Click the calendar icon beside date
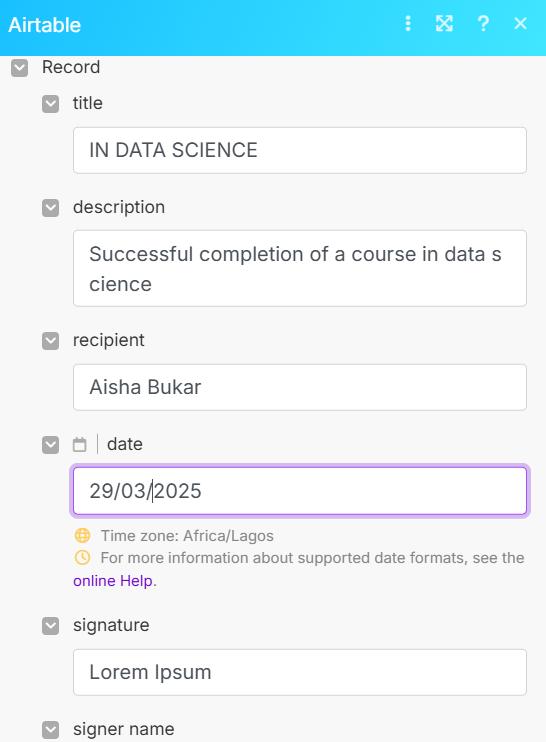Screen dimensions: 546x742 click(79, 444)
